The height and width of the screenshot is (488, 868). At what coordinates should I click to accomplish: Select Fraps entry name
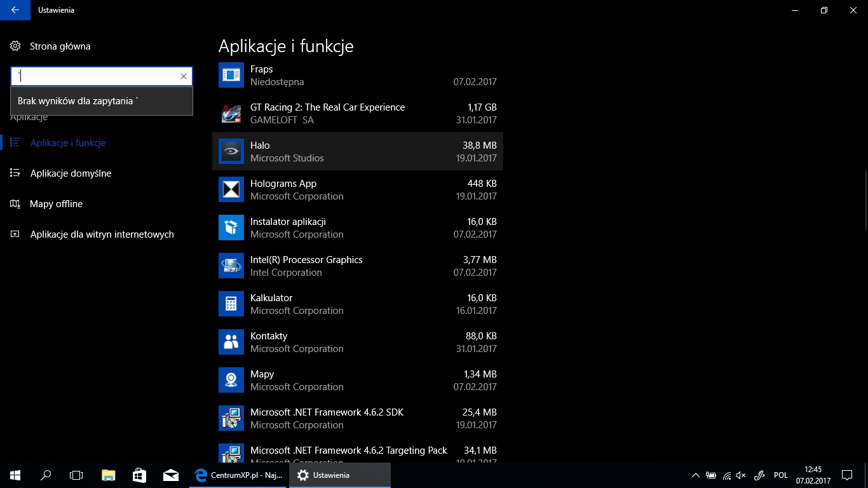click(x=261, y=69)
